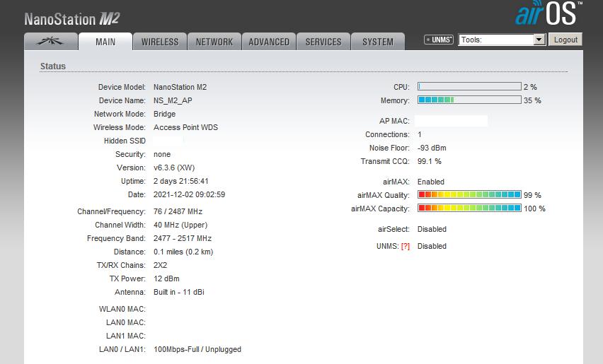Click channel value 76 / 2487 MHz
The image size is (603, 364).
[x=178, y=211]
